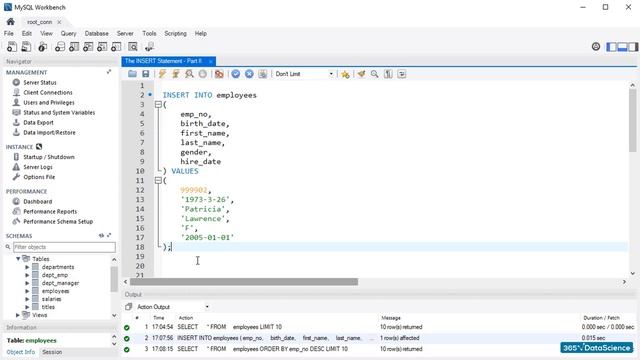
Task: Collapse the VALUES code fold at line 11
Action: (x=158, y=180)
